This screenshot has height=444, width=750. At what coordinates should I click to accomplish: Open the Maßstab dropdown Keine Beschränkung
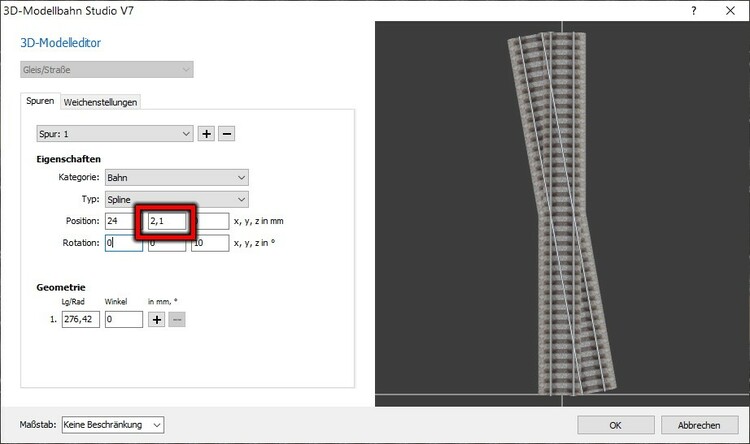(113, 425)
